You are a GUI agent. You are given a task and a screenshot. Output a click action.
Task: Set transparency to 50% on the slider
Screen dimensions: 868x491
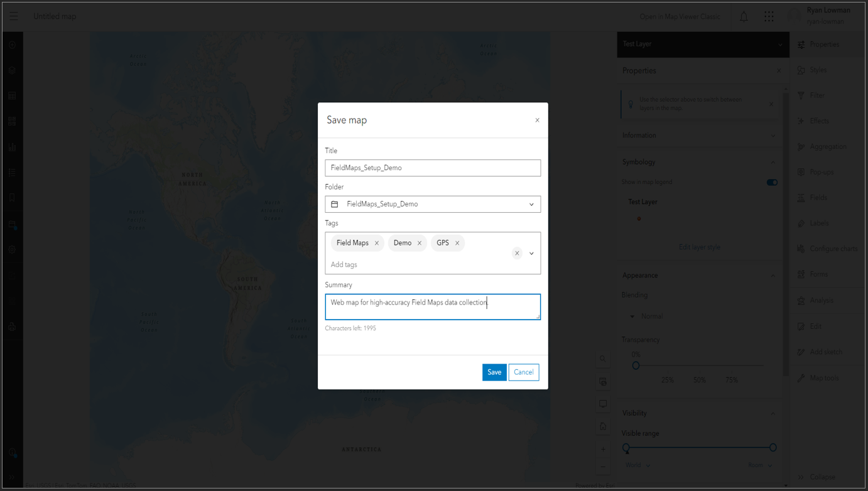pos(699,365)
